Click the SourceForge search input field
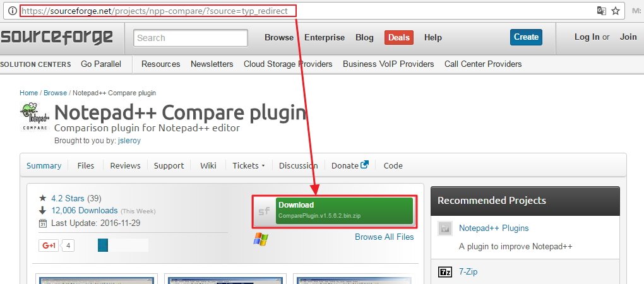The image size is (644, 284). 191,38
